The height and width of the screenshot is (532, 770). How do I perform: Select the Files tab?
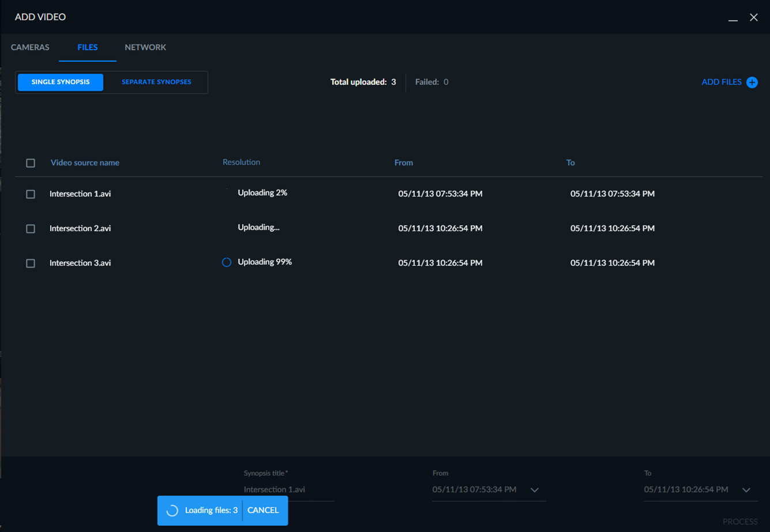(x=88, y=47)
